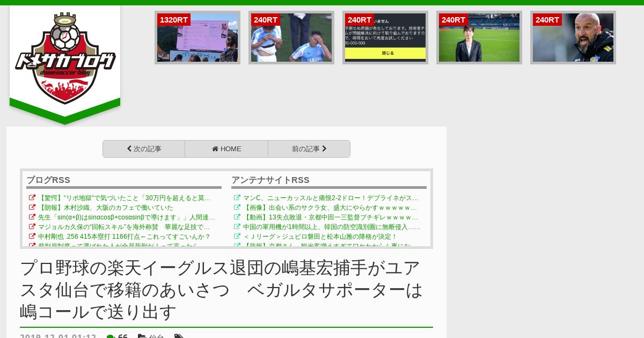Click external-link icon beside 【驚愕】"リボ地獄" entry
Image resolution: width=644 pixels, height=338 pixels.
click(32, 198)
